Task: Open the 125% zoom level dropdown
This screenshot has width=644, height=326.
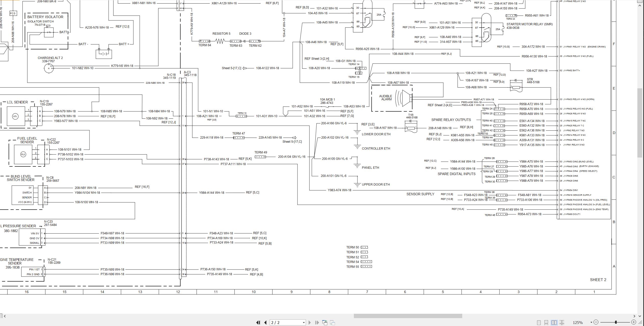Action: [x=591, y=322]
